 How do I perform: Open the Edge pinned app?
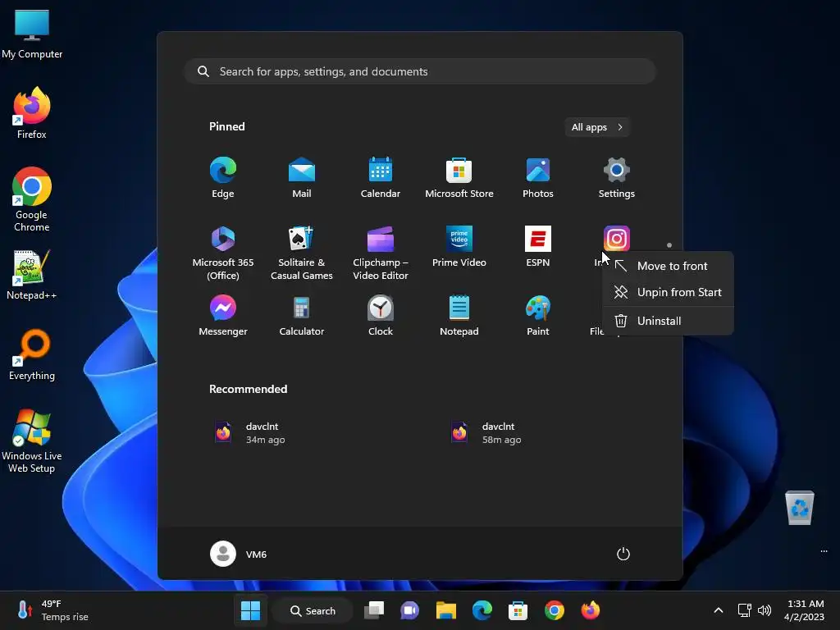pos(223,178)
